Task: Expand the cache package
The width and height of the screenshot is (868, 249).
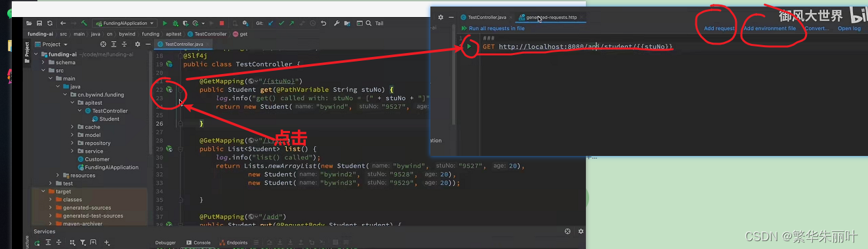Action: click(x=73, y=127)
